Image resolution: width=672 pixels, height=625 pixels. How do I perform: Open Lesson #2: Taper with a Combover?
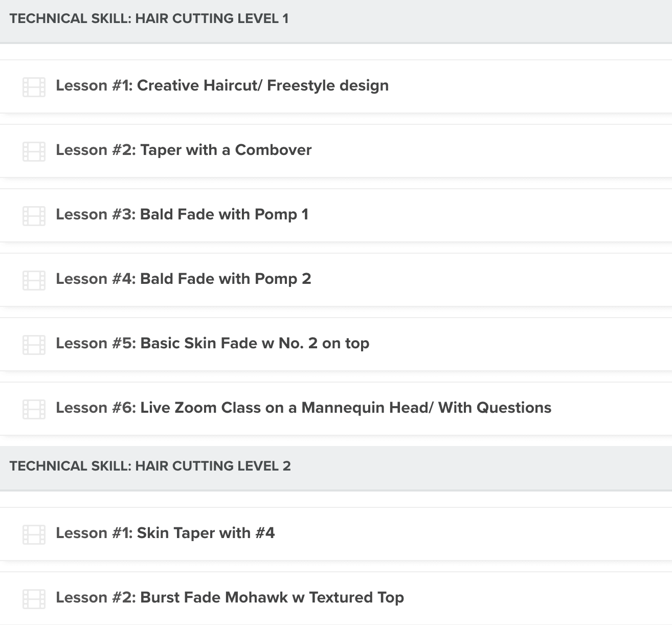coord(184,150)
